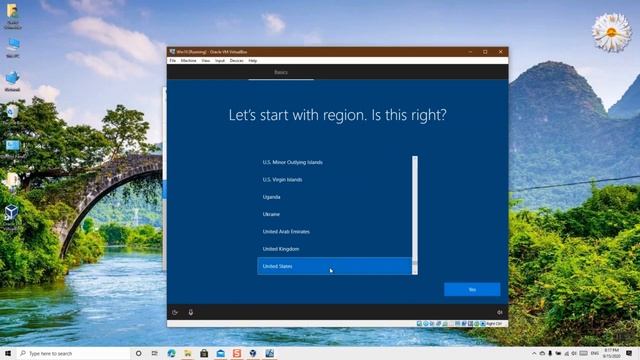Image resolution: width=640 pixels, height=360 pixels.
Task: Select the highlighted United States region
Action: [335, 266]
